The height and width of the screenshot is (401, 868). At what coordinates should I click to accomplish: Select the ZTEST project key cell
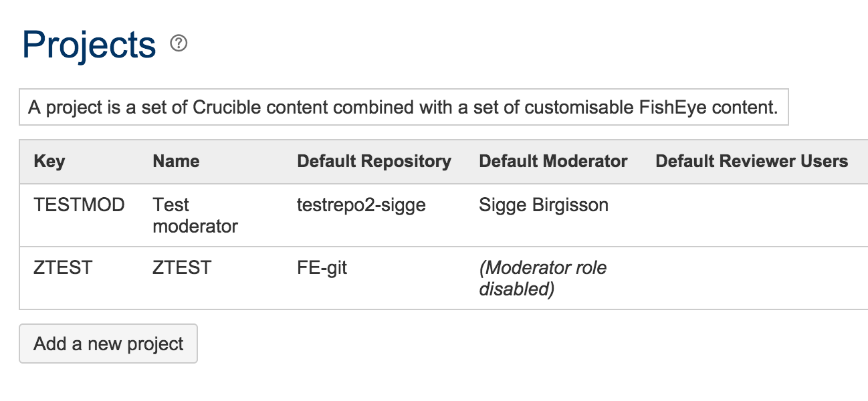[x=63, y=268]
